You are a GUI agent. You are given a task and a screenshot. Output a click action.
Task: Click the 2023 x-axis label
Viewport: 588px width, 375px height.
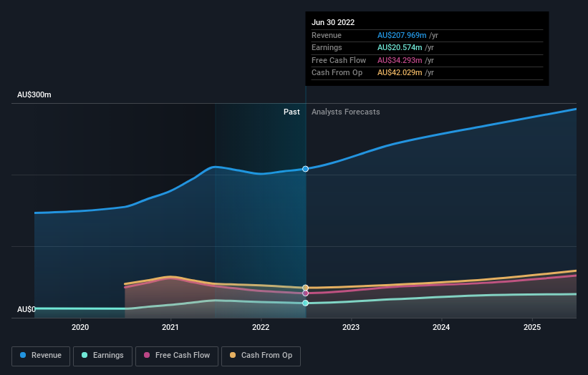pos(351,327)
